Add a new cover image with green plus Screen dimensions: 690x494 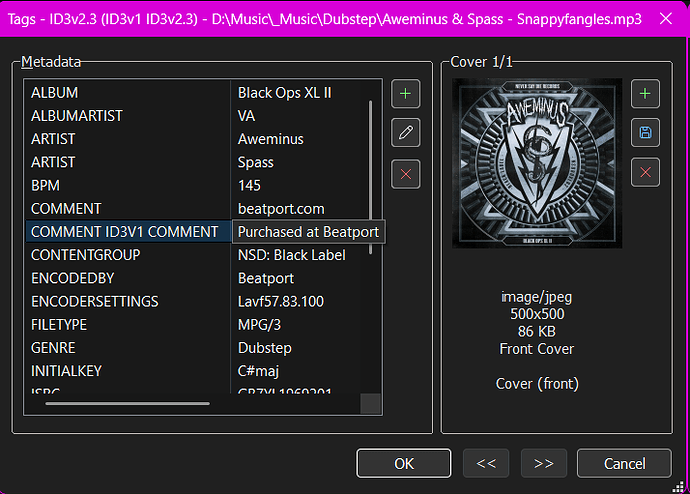645,94
